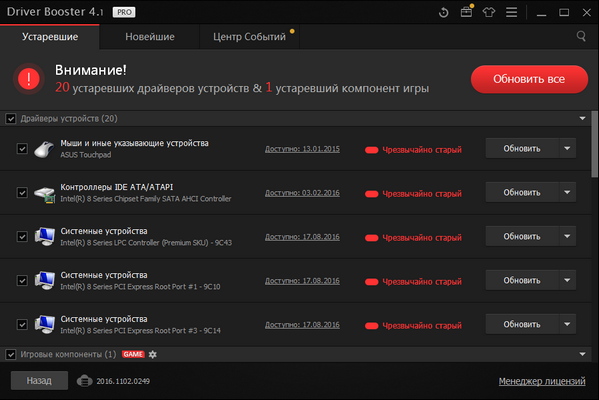Open the dropdown arrow beside ASUS Touchpad Обновить
Viewport: 599px width, 400px height.
pyautogui.click(x=567, y=148)
